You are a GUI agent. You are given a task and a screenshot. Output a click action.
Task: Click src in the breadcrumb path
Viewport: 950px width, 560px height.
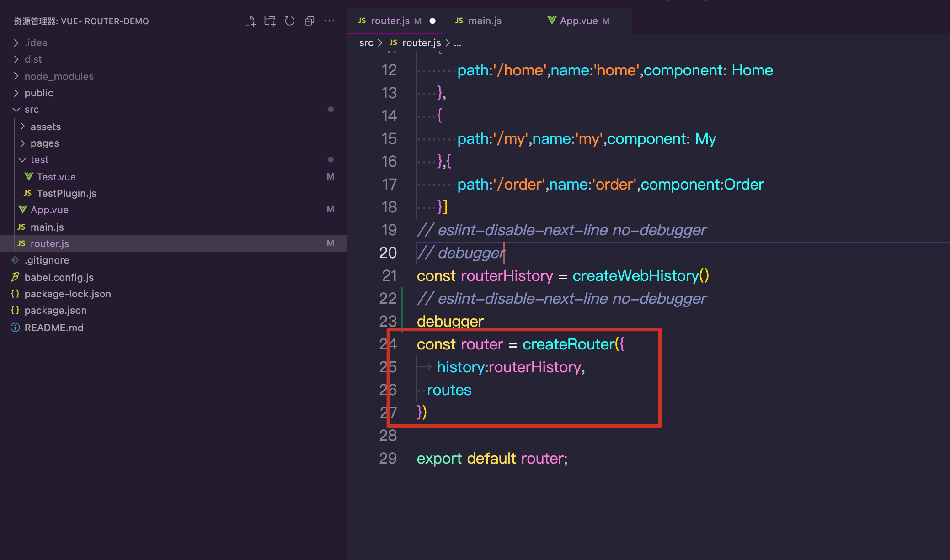click(366, 43)
